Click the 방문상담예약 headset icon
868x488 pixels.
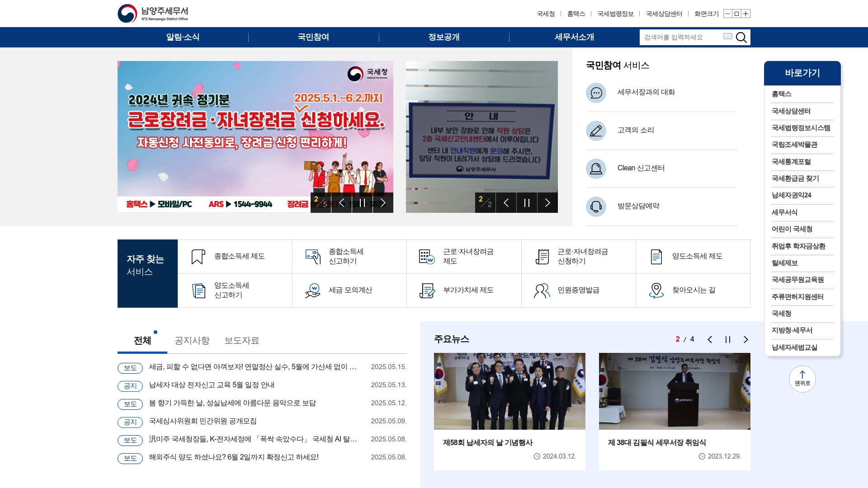click(x=596, y=206)
